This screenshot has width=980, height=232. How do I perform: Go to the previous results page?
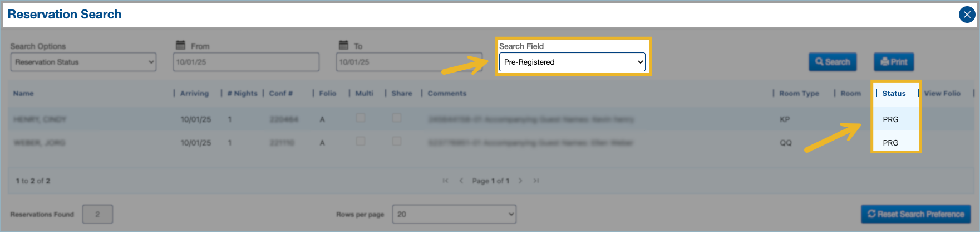coord(461,181)
